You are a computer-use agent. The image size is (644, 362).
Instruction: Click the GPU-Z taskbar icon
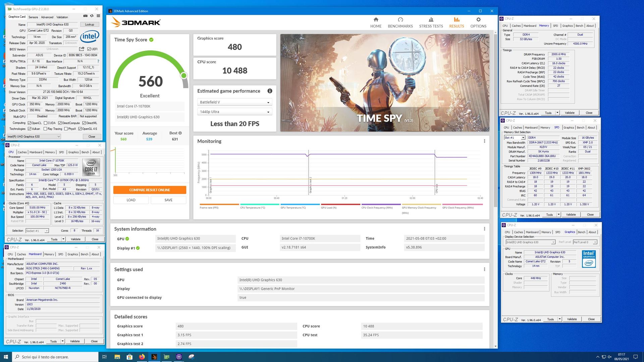click(167, 357)
